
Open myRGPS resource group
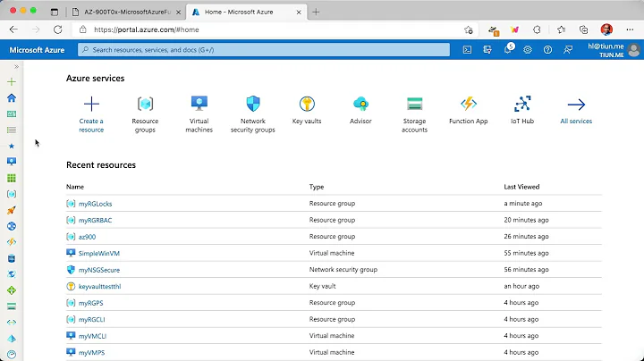pyautogui.click(x=90, y=303)
